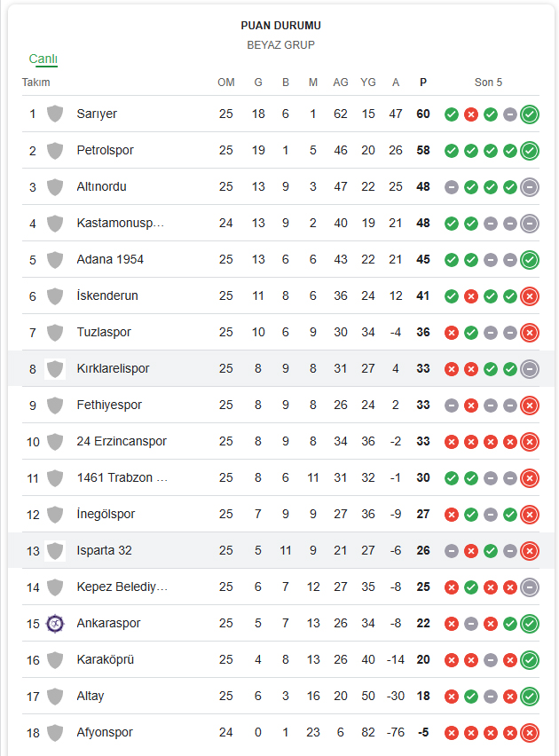The width and height of the screenshot is (559, 756).
Task: Select the Canlı tab
Action: click(x=43, y=59)
